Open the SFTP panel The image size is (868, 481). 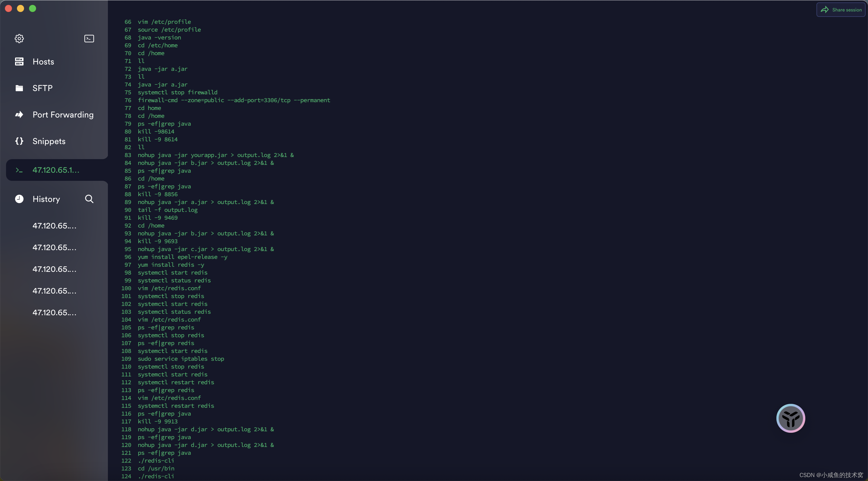[x=42, y=88]
